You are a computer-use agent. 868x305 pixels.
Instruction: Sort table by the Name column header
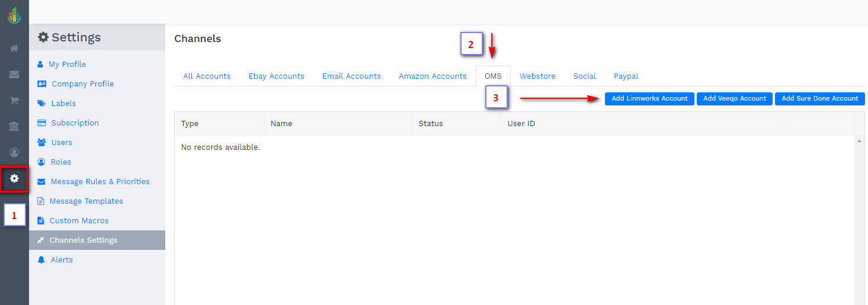(x=281, y=124)
